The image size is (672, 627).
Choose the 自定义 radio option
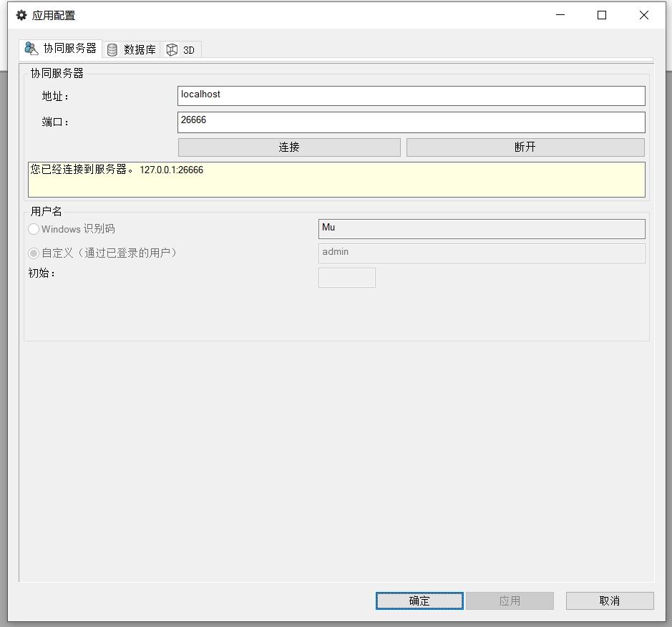(x=34, y=253)
